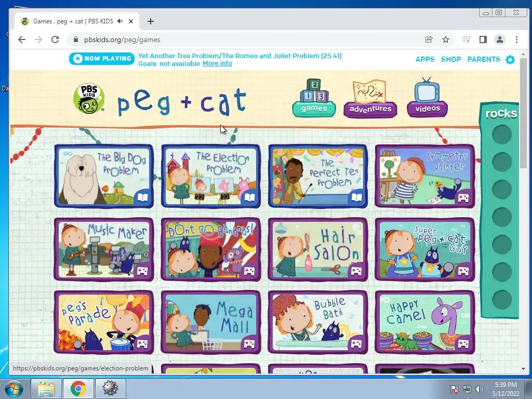Open the APPS link
Screen dimensions: 532x399
[425, 59]
